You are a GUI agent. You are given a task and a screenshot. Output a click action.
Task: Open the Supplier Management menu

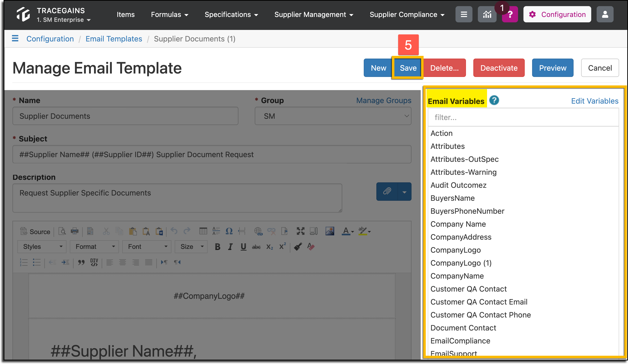(313, 14)
